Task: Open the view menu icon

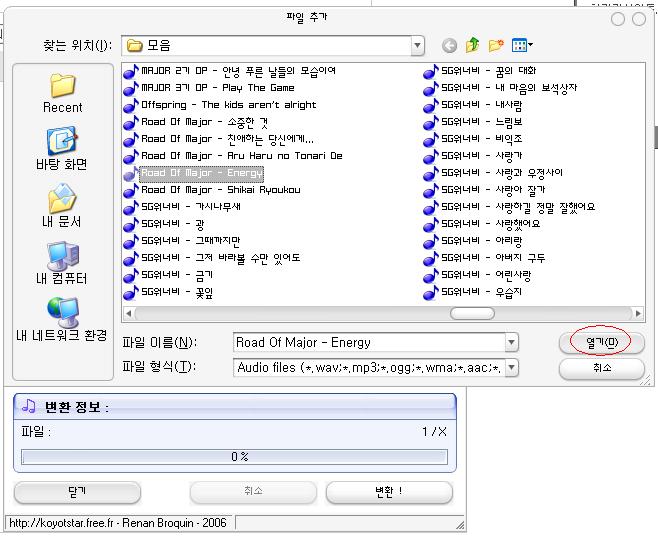Action: (522, 45)
